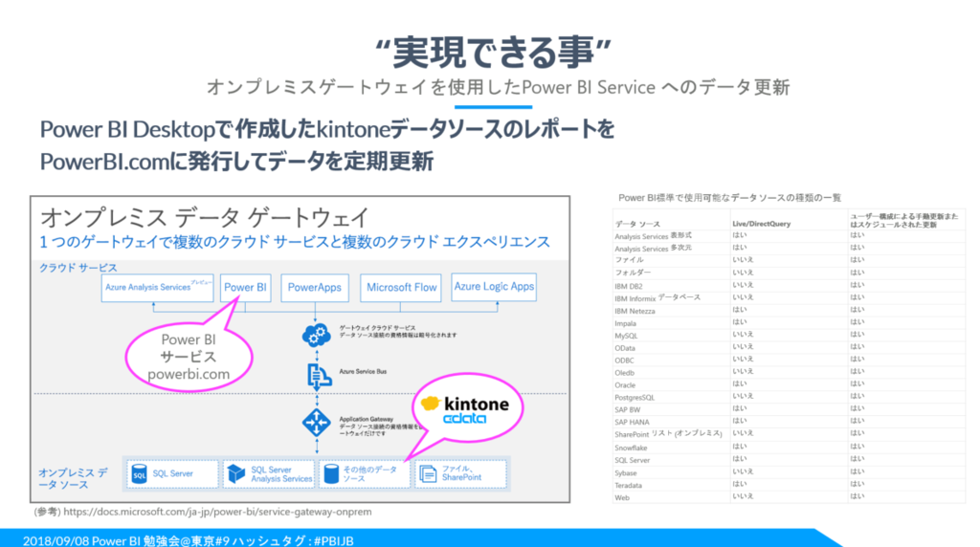Click the "SAP HANA" table row name
Viewport: 980px width, 547px height.
[x=632, y=422]
